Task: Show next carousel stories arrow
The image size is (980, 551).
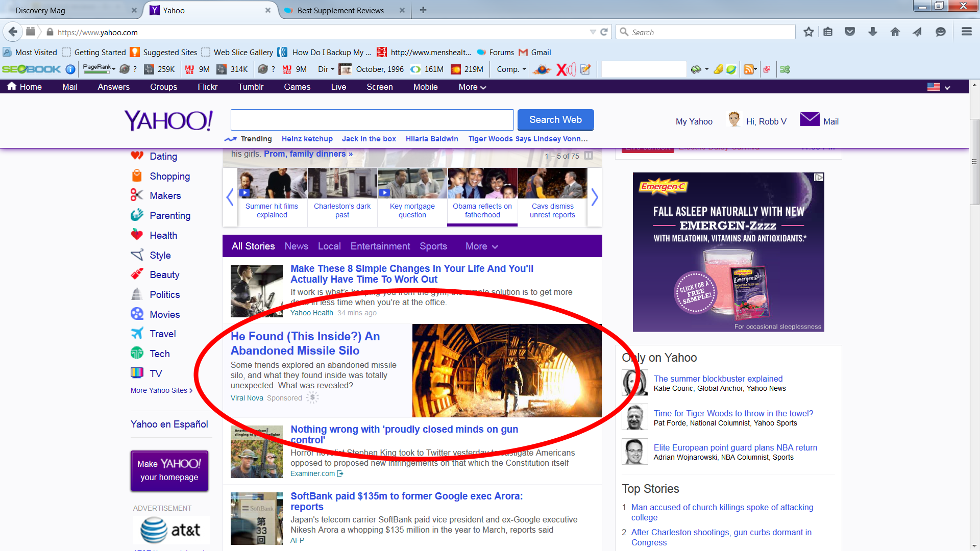Action: click(x=595, y=197)
